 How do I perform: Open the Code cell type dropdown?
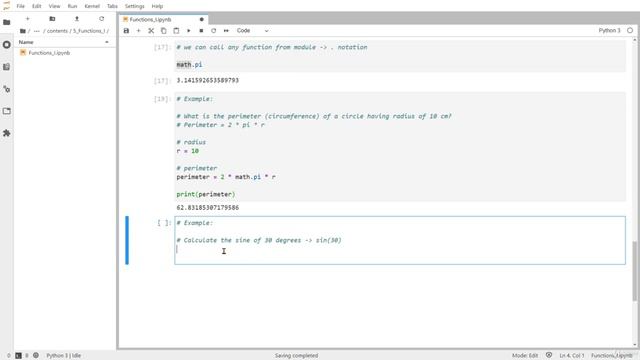click(253, 31)
